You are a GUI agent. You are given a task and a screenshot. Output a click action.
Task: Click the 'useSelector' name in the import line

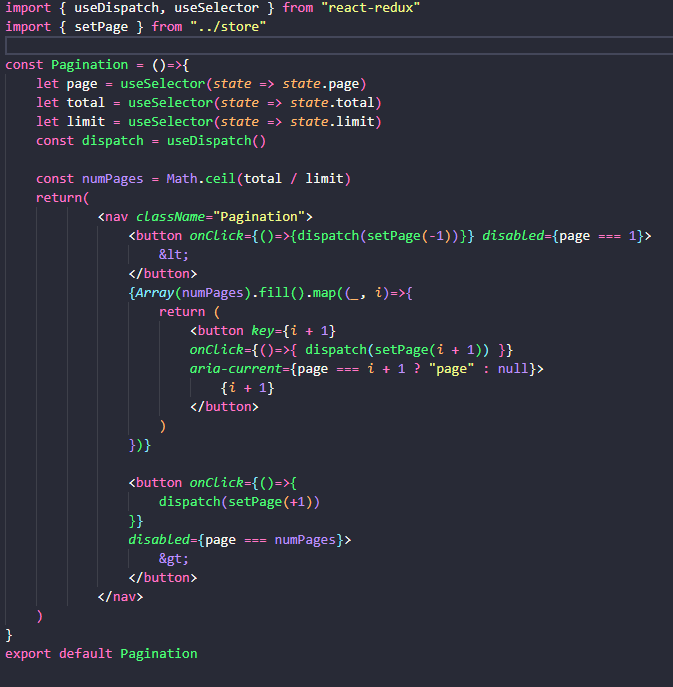pyautogui.click(x=216, y=7)
